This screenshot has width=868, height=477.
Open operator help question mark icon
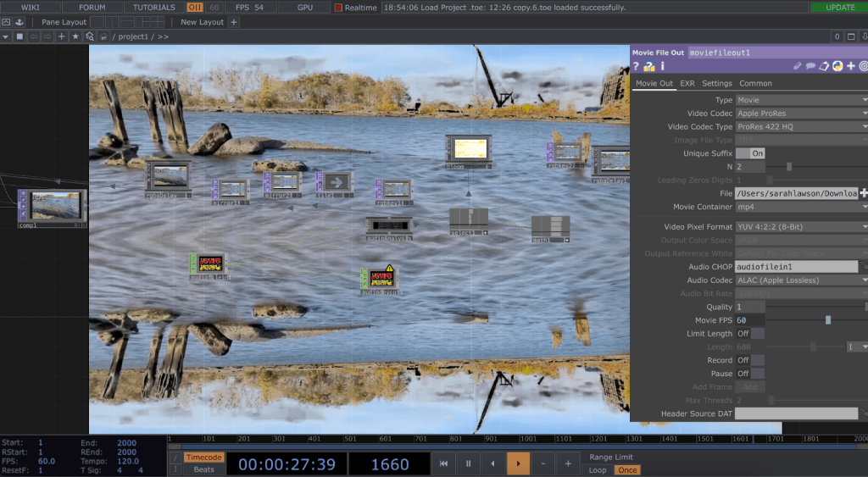point(636,66)
